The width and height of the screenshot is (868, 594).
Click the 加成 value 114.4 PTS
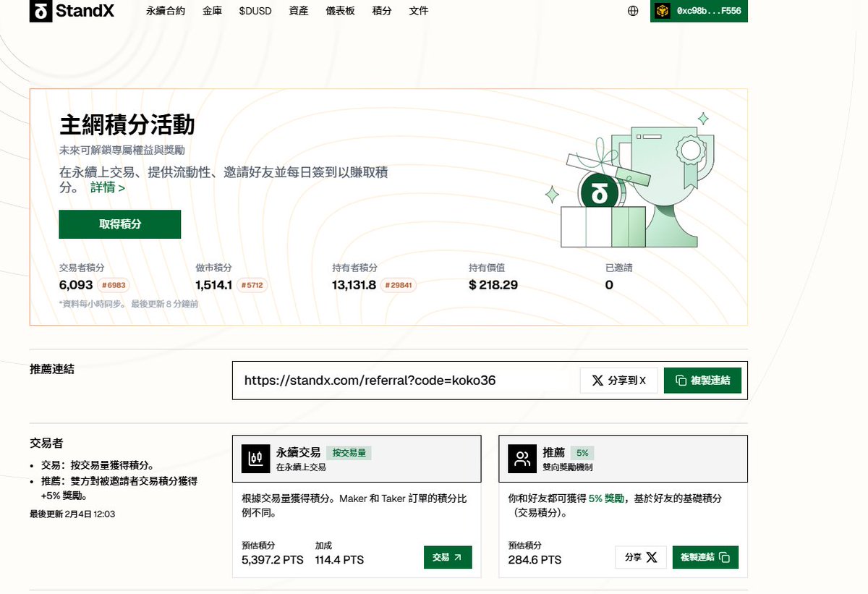click(339, 560)
